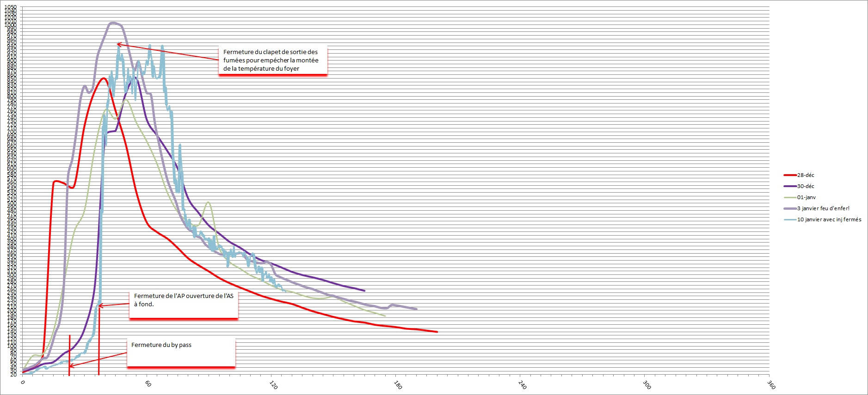This screenshot has width=868, height=395.
Task: Click the "Fermeture du clapet de sortie" annotation box
Action: [x=273, y=60]
